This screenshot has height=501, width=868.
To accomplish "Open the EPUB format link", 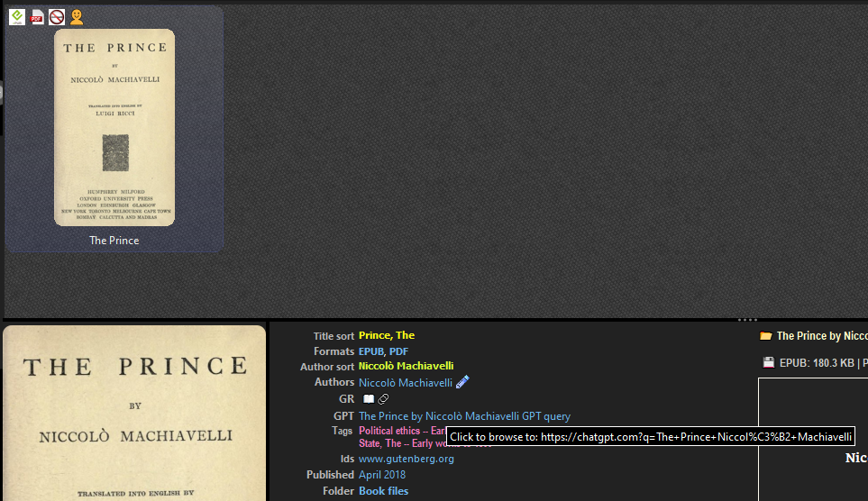I will pyautogui.click(x=370, y=351).
